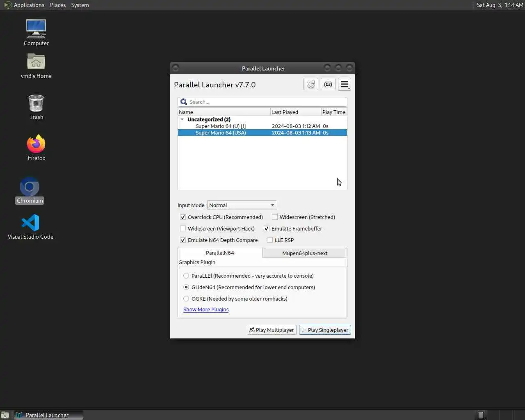Open the hamburger menu button
525x420 pixels.
tap(345, 84)
